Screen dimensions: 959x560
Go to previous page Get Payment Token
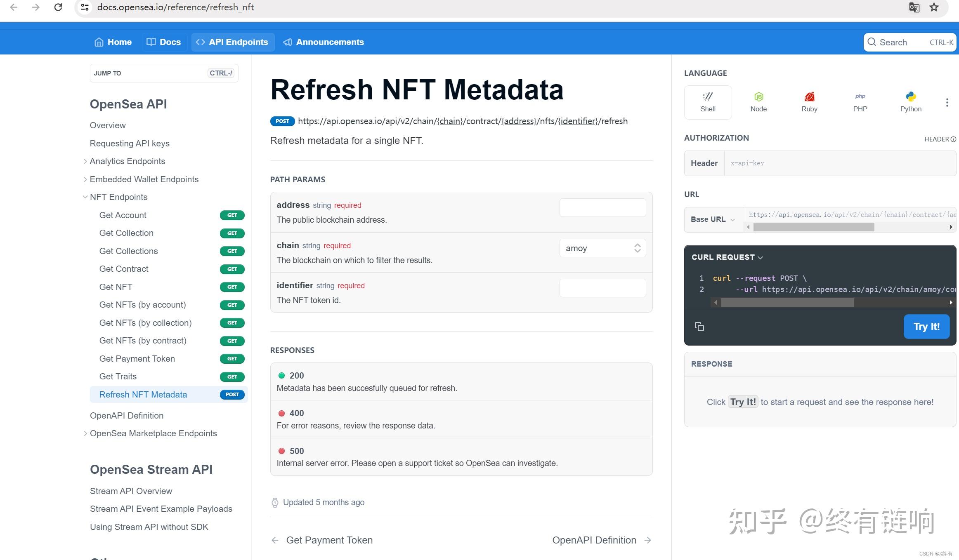click(x=322, y=540)
